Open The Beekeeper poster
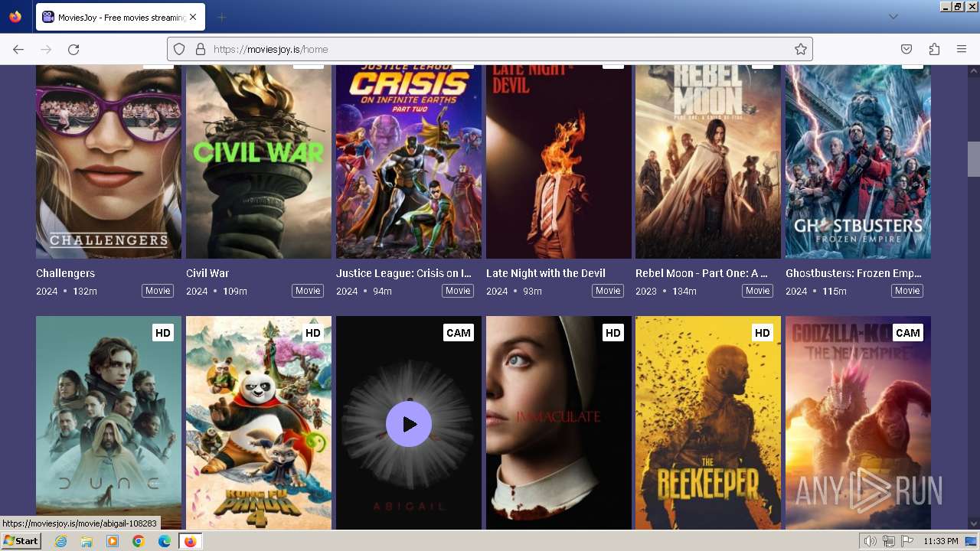The image size is (980, 551). point(708,422)
